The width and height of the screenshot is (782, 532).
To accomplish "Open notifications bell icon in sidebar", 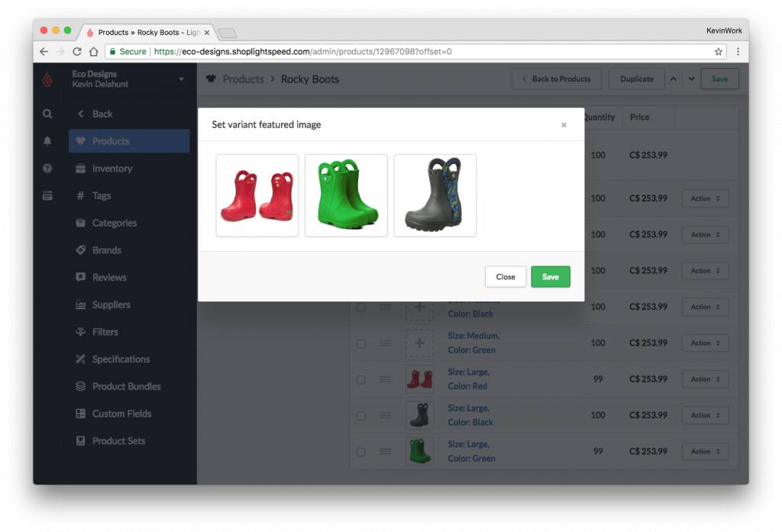I will click(47, 141).
